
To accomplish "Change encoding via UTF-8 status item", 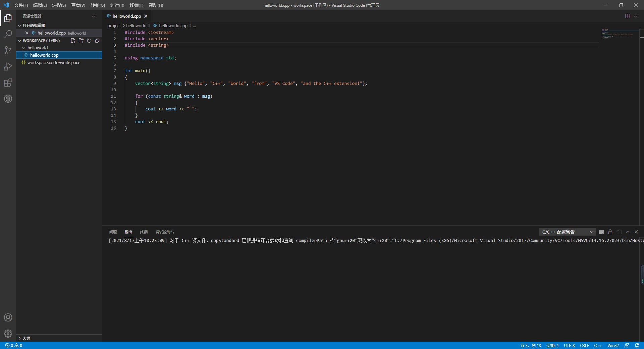I will click(x=569, y=345).
